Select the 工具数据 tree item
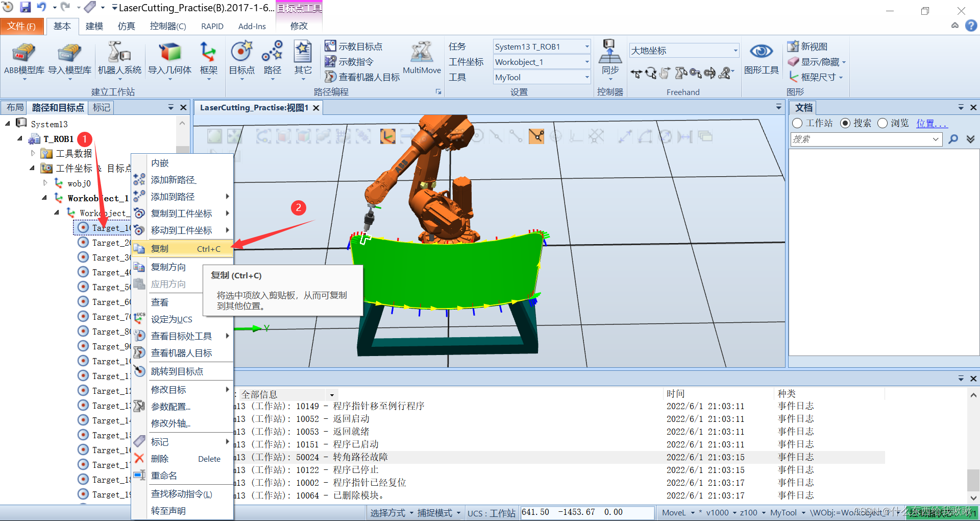 (74, 153)
